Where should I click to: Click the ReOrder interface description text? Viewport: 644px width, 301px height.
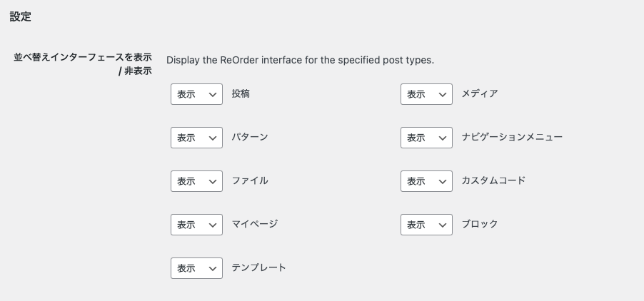point(300,60)
